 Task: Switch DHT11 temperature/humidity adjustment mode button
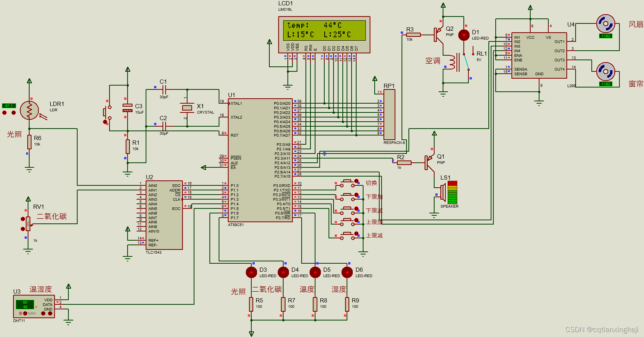tap(25, 314)
